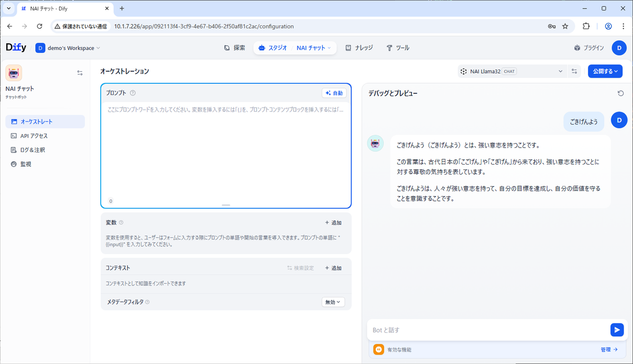The width and height of the screenshot is (633, 364).
Task: Add context with 追加 in コンテキスト
Action: 333,268
